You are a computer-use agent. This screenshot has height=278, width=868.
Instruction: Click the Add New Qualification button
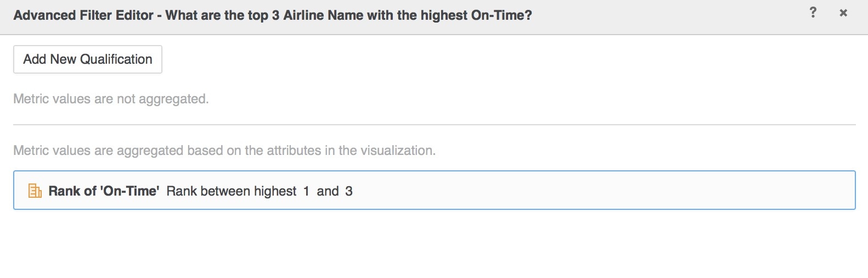(x=88, y=59)
